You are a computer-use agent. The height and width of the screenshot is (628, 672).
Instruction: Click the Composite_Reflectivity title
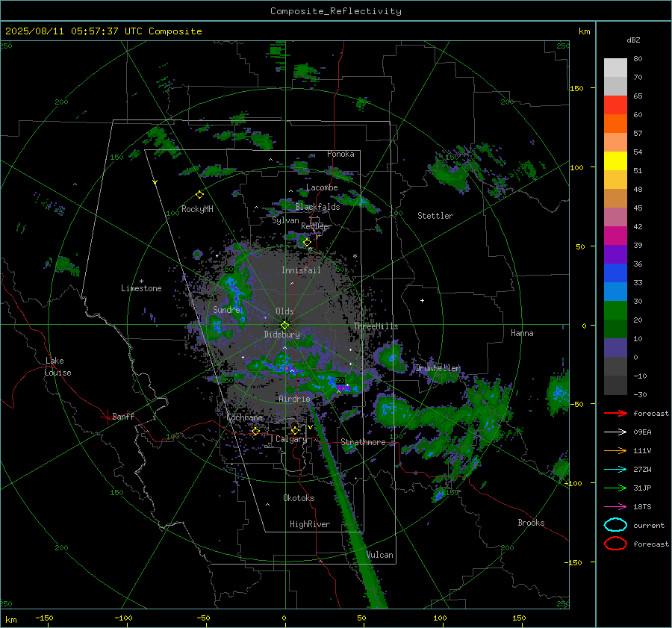[336, 11]
